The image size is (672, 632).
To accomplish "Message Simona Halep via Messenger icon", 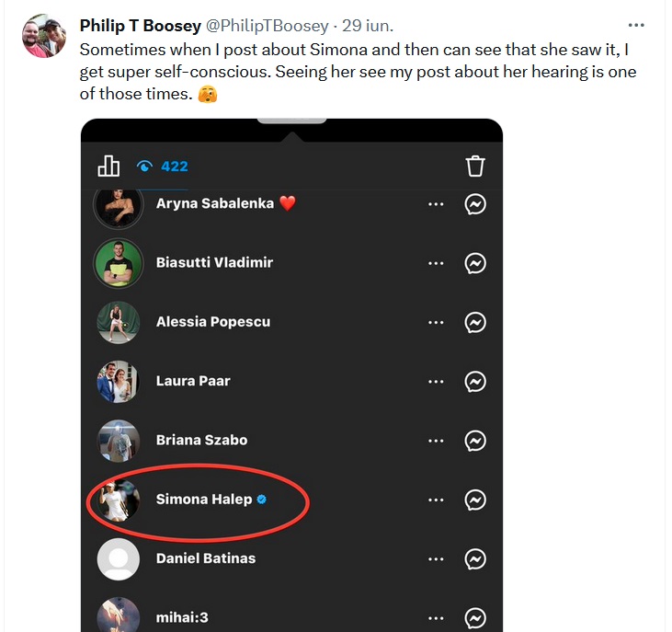I will [x=475, y=500].
